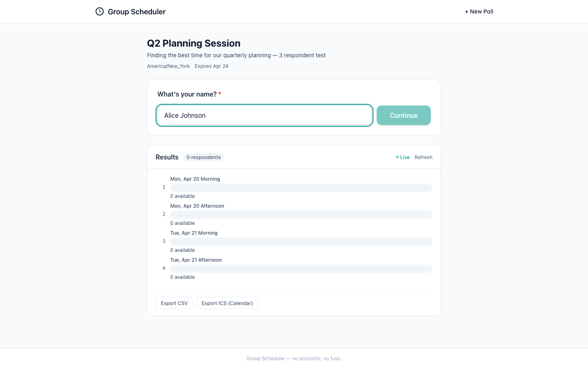Click the rank number 1 beside first slot
This screenshot has height=368, width=588.
tap(164, 187)
